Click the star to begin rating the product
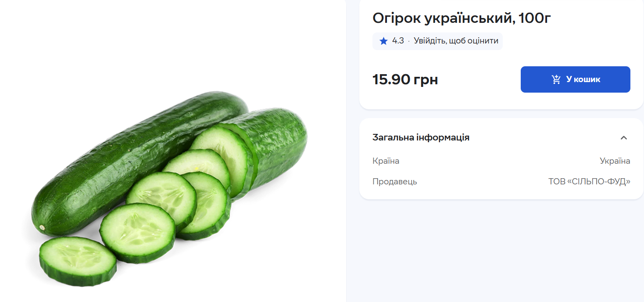Screen dimensions: 644x302 (x=383, y=41)
